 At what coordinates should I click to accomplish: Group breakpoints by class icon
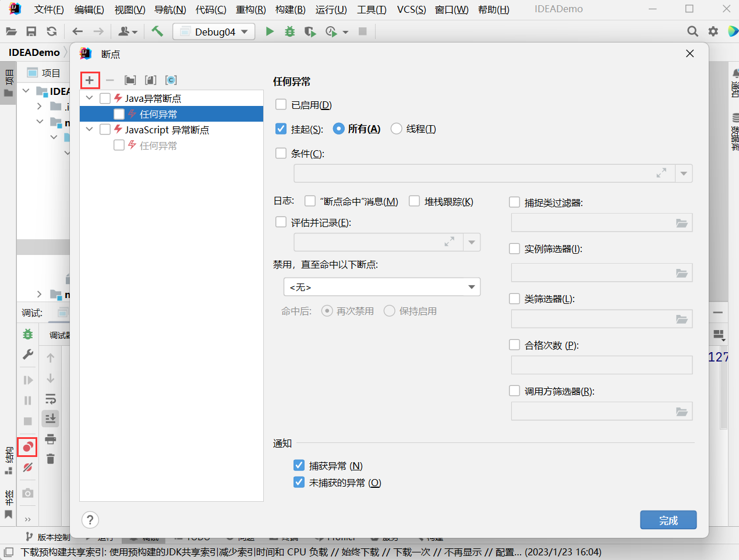click(171, 80)
